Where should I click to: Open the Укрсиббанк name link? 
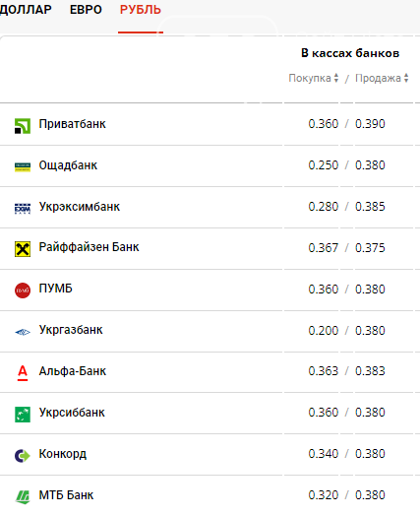pos(72,413)
